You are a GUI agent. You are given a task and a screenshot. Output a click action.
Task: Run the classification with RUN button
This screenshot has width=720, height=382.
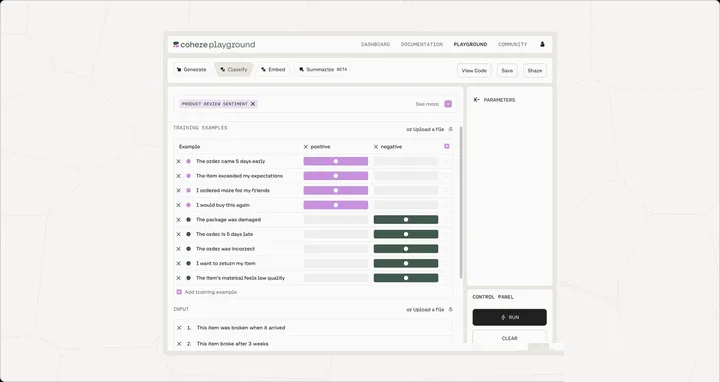[509, 317]
